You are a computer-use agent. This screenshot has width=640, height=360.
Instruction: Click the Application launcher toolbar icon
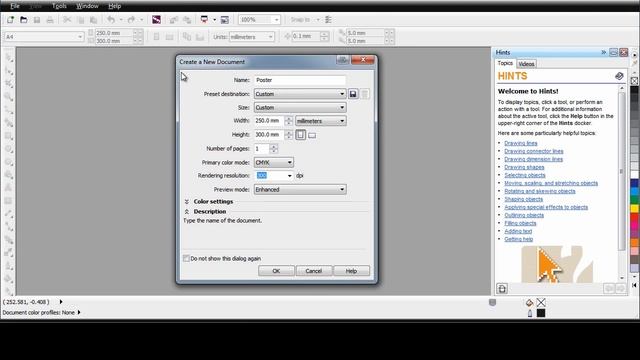pyautogui.click(x=204, y=20)
